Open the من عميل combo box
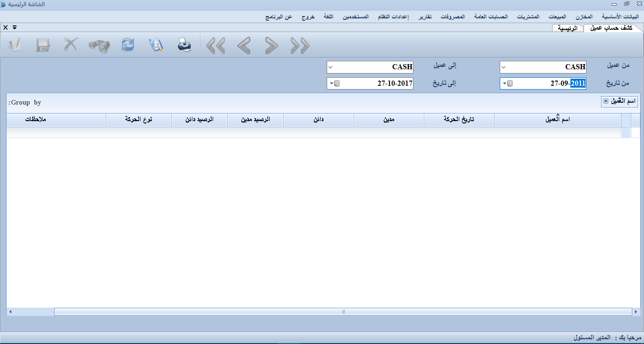 tap(504, 67)
